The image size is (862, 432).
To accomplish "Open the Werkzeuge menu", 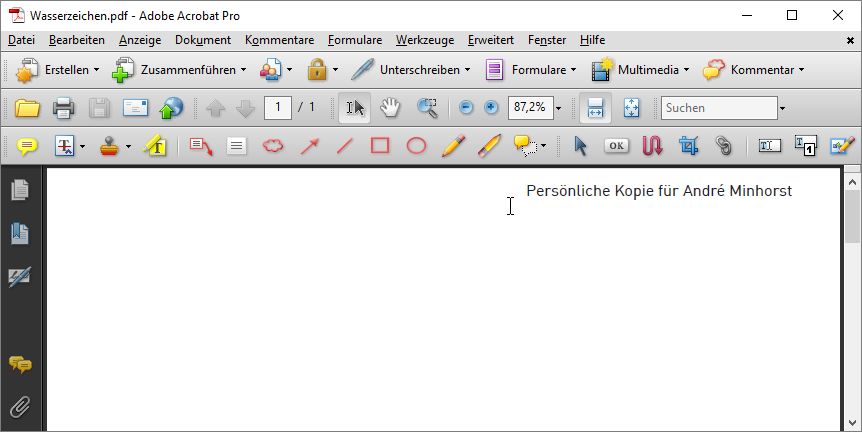I will pyautogui.click(x=424, y=40).
